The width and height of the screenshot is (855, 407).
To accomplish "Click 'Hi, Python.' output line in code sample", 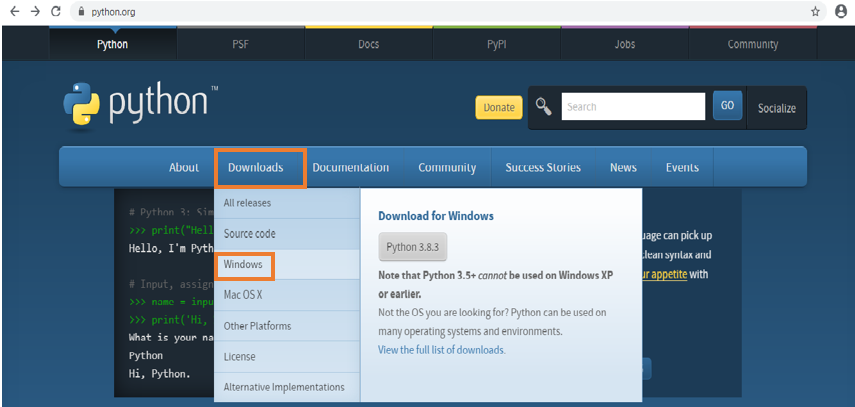I will pos(160,374).
